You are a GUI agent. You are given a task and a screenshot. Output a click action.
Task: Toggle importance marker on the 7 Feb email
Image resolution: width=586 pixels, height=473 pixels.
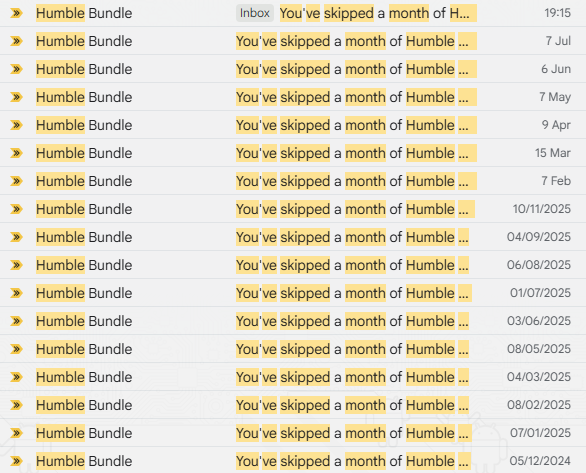16,181
